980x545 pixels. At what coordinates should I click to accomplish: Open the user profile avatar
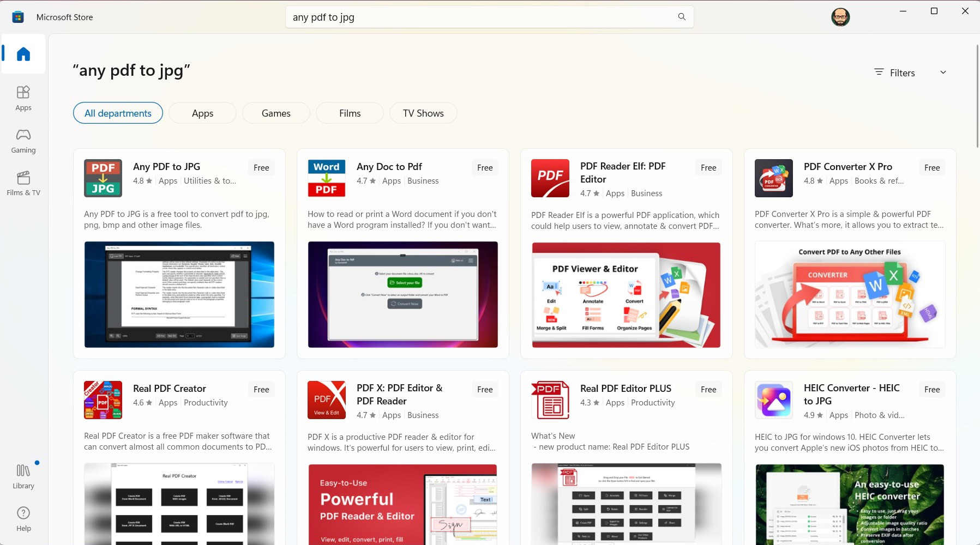coord(840,17)
